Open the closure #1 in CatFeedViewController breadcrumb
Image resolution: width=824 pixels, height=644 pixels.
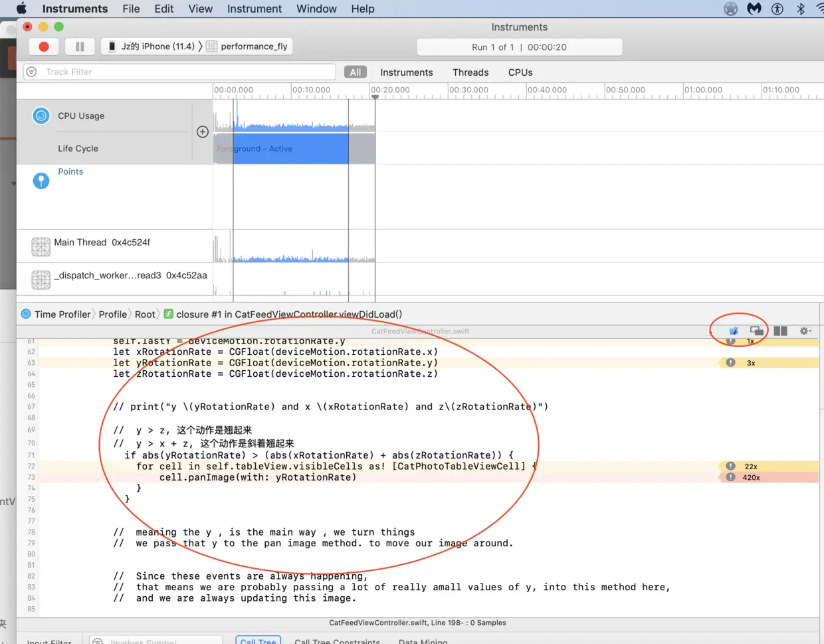point(289,314)
